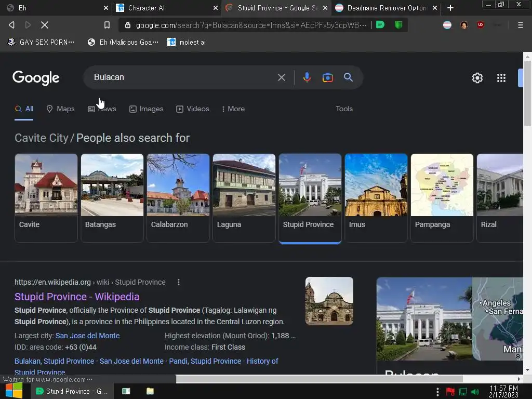
Task: Select the Images search filter
Action: (146, 109)
